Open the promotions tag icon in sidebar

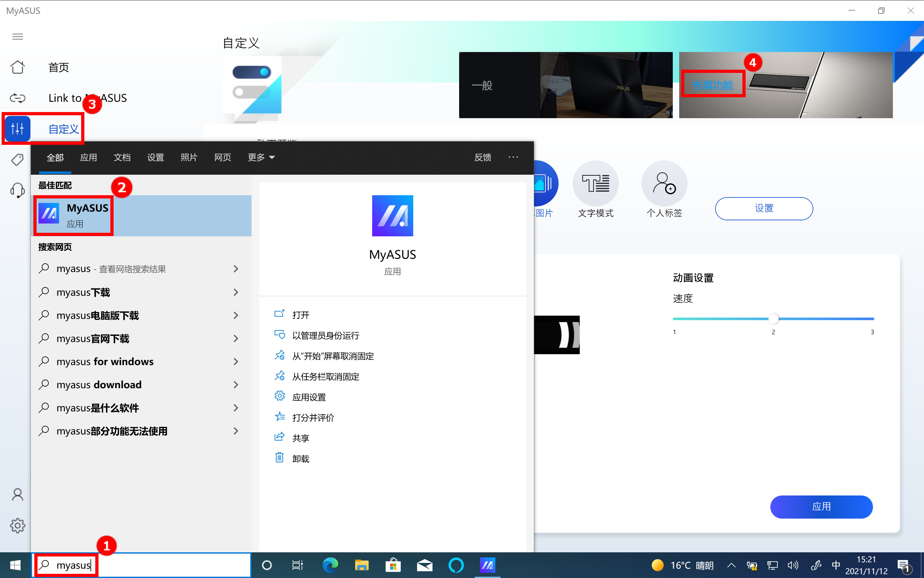(x=18, y=159)
